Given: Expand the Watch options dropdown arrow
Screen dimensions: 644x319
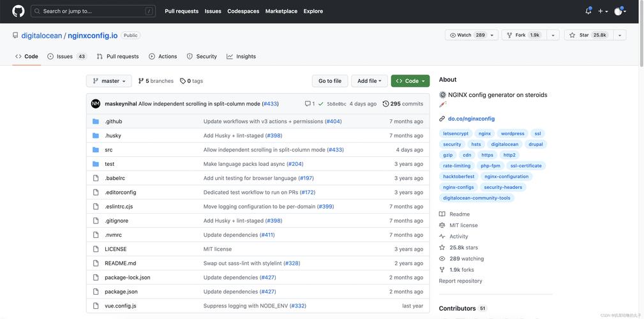Looking at the screenshot, I should point(493,35).
